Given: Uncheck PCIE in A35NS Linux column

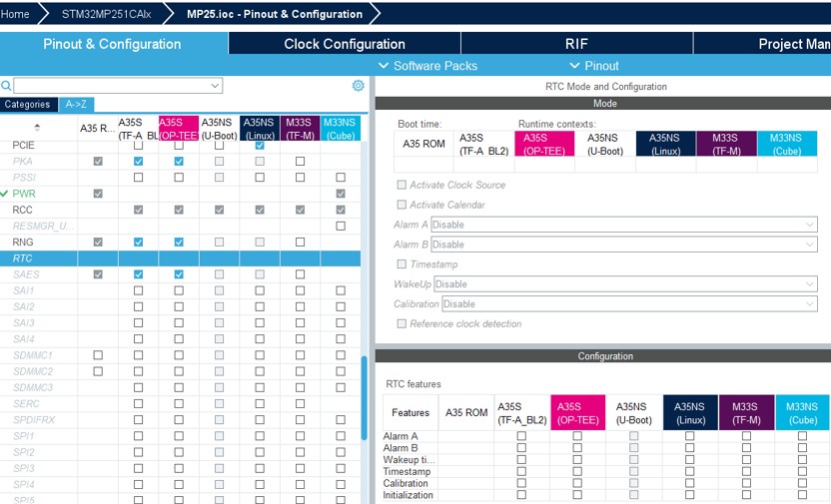Looking at the screenshot, I should [260, 145].
